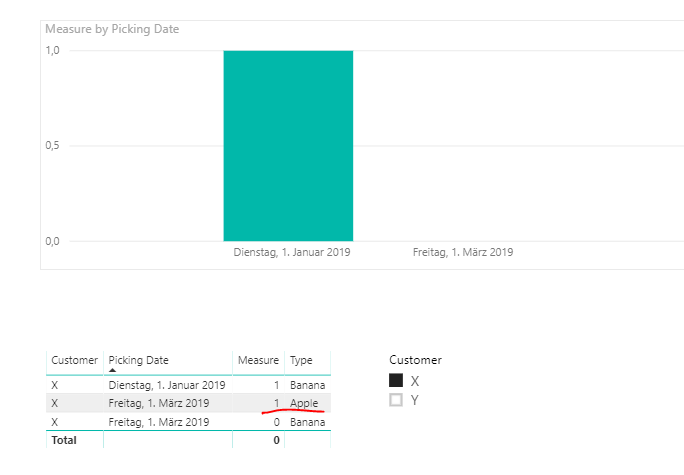Select Picking Date cell in the Banana Freitag row
The image size is (684, 475).
159,422
